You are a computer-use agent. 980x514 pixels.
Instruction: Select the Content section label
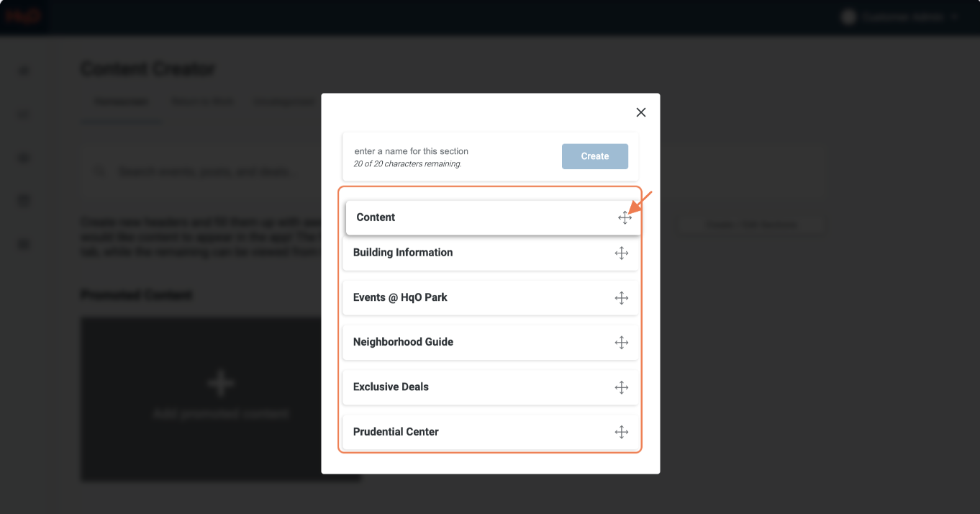[x=376, y=217]
